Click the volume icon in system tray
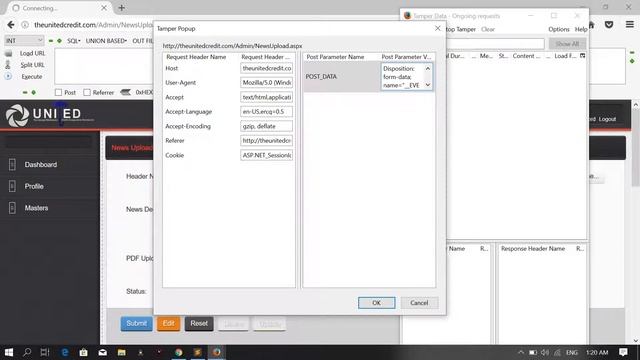Image resolution: width=640 pixels, height=360 pixels. (x=545, y=352)
